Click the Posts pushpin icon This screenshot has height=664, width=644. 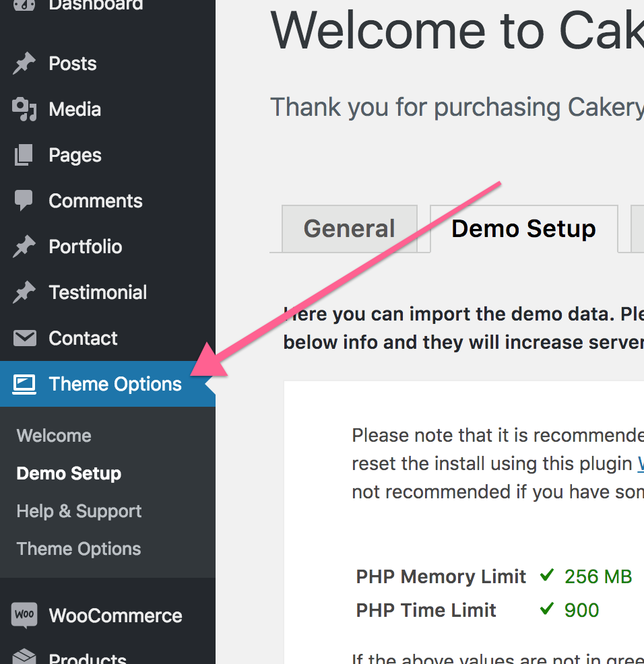click(24, 64)
